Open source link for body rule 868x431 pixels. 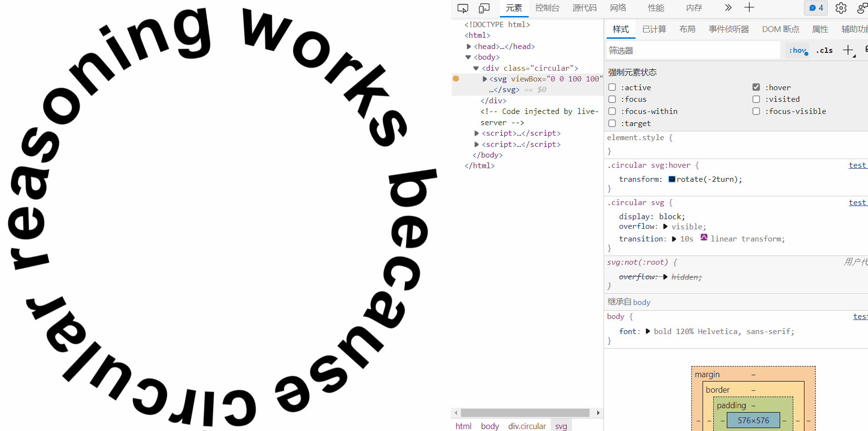[x=860, y=317]
